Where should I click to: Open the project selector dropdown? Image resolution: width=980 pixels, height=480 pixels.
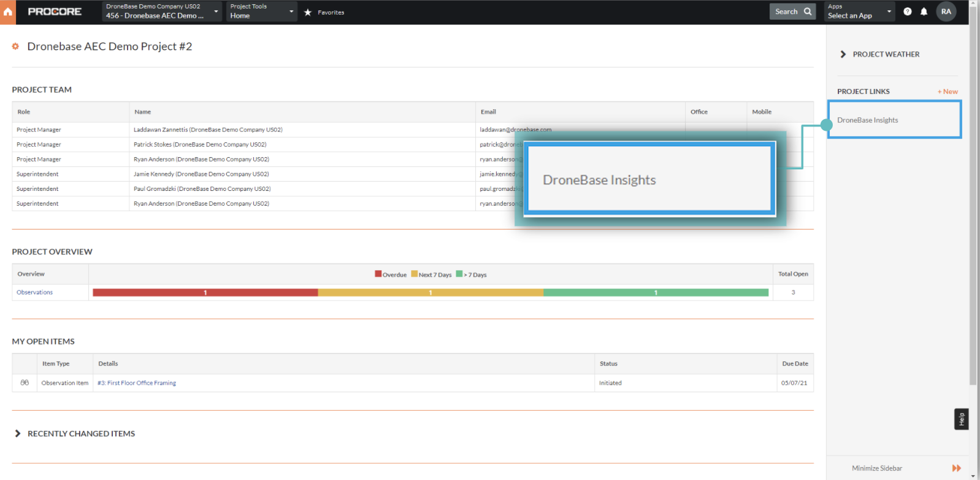[x=162, y=12]
